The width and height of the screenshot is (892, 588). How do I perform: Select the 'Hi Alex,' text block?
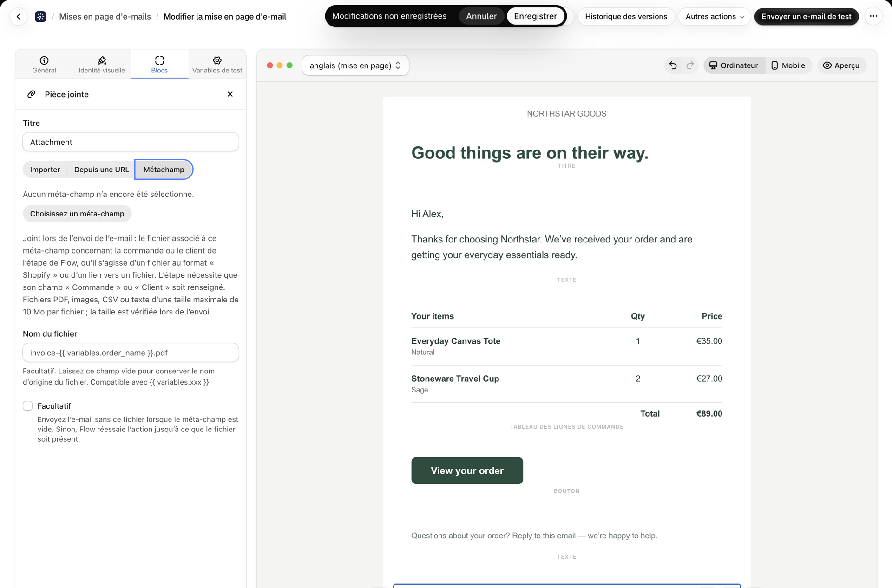pyautogui.click(x=427, y=214)
